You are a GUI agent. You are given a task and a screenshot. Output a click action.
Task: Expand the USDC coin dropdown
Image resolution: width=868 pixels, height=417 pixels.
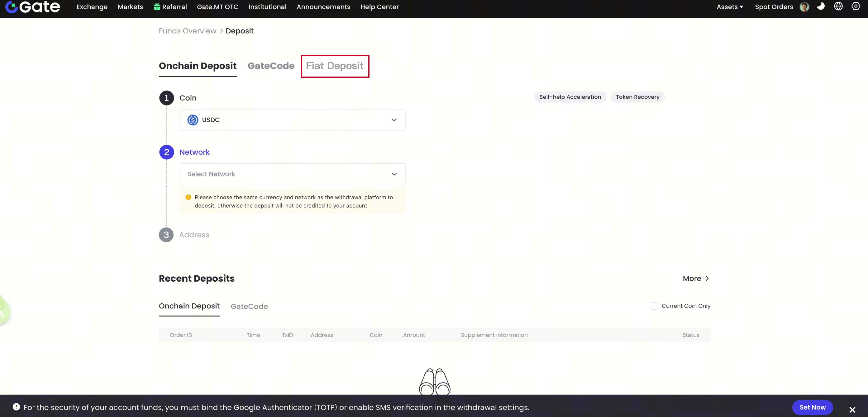[394, 120]
